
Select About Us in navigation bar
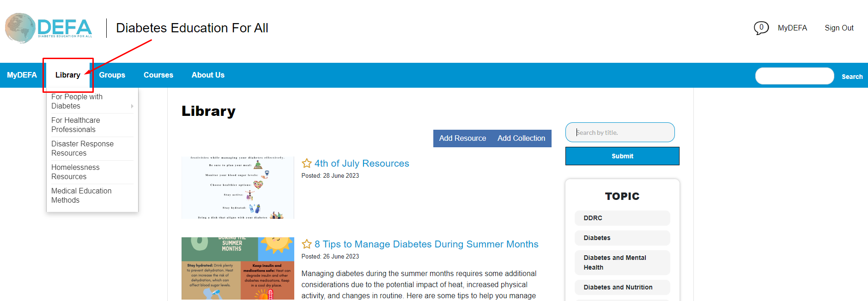(208, 75)
